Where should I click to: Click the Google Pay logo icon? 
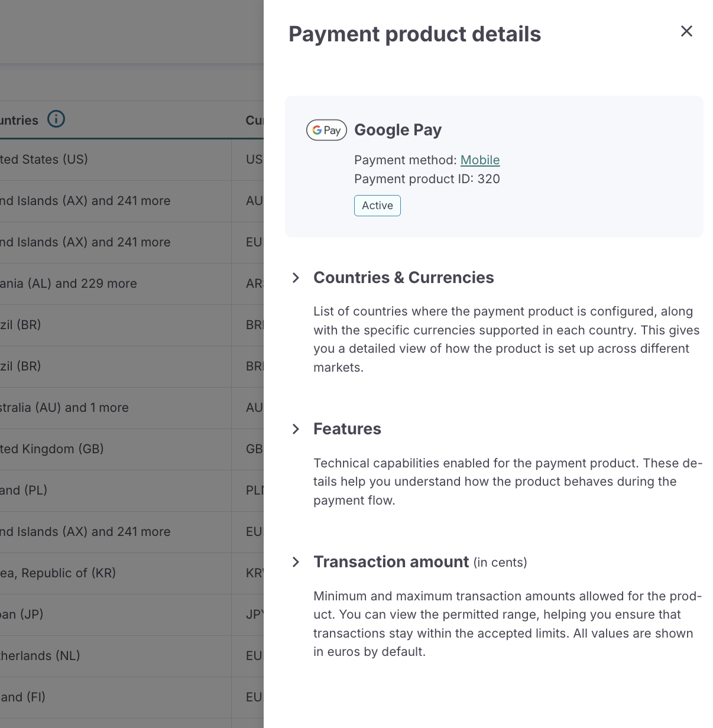(x=326, y=130)
